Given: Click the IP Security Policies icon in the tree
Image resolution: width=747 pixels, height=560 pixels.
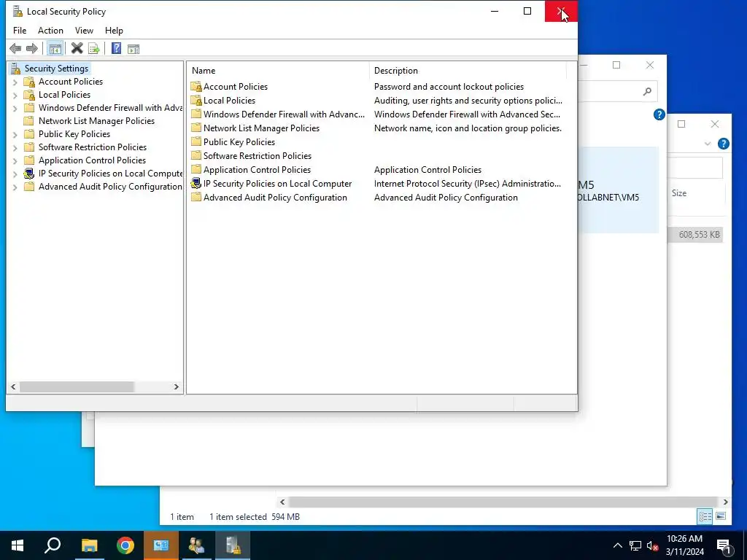Looking at the screenshot, I should (x=29, y=174).
